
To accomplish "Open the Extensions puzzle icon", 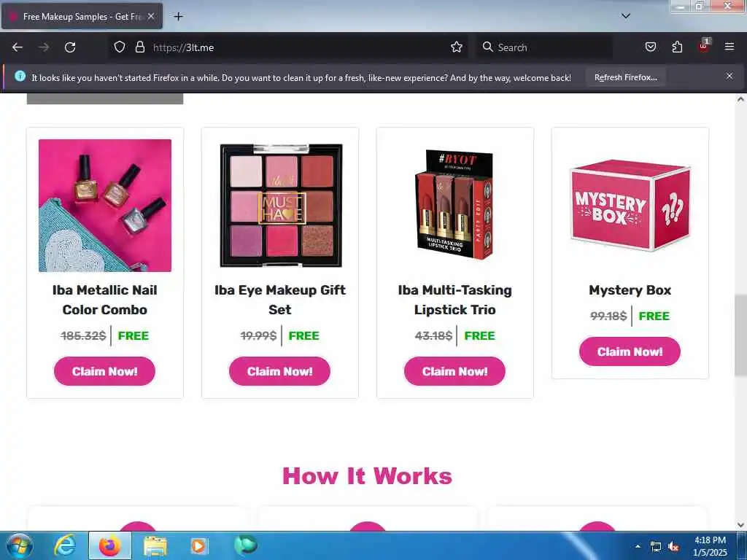I will coord(677,47).
